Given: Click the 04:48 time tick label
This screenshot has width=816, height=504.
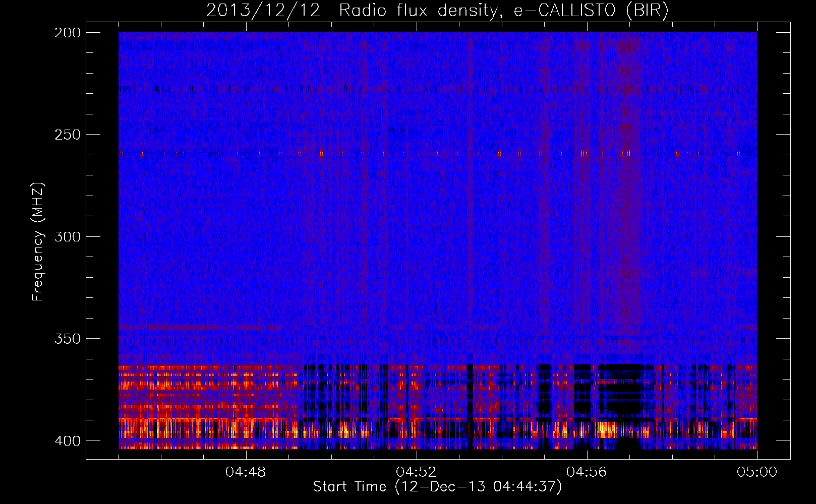Looking at the screenshot, I should (246, 472).
